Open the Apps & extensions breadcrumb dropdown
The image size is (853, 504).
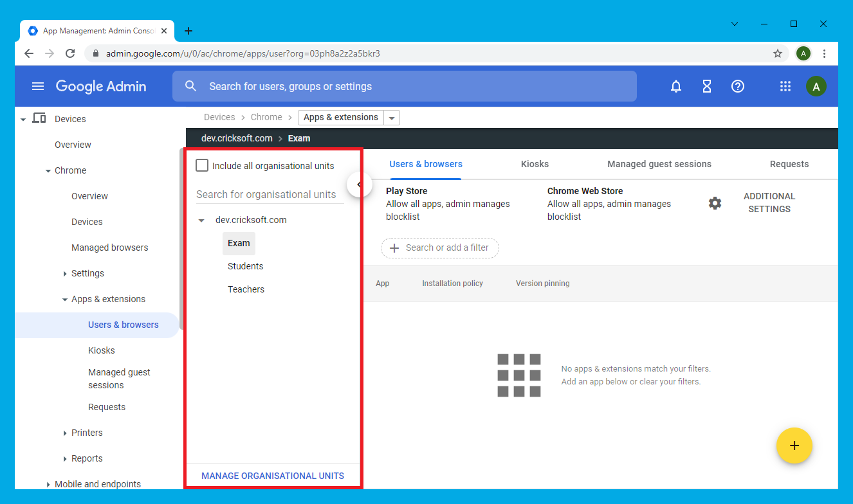(392, 118)
